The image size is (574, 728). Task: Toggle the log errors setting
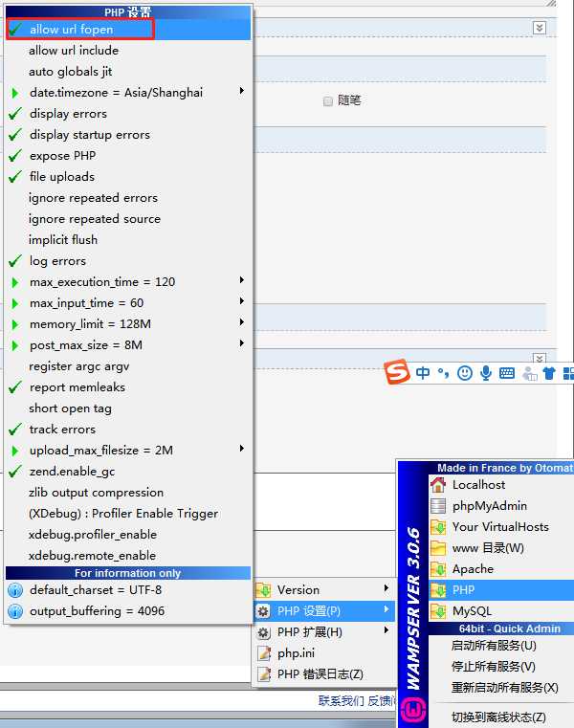click(x=128, y=261)
